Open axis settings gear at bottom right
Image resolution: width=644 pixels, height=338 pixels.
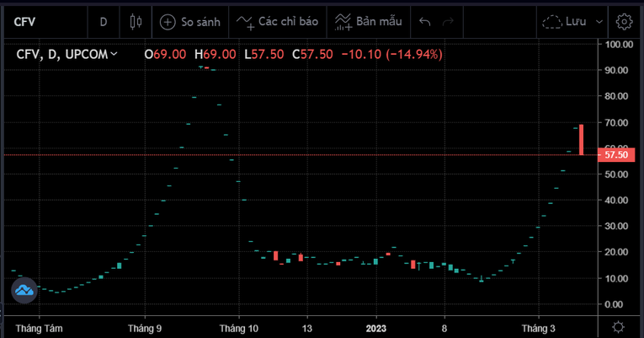pyautogui.click(x=619, y=326)
